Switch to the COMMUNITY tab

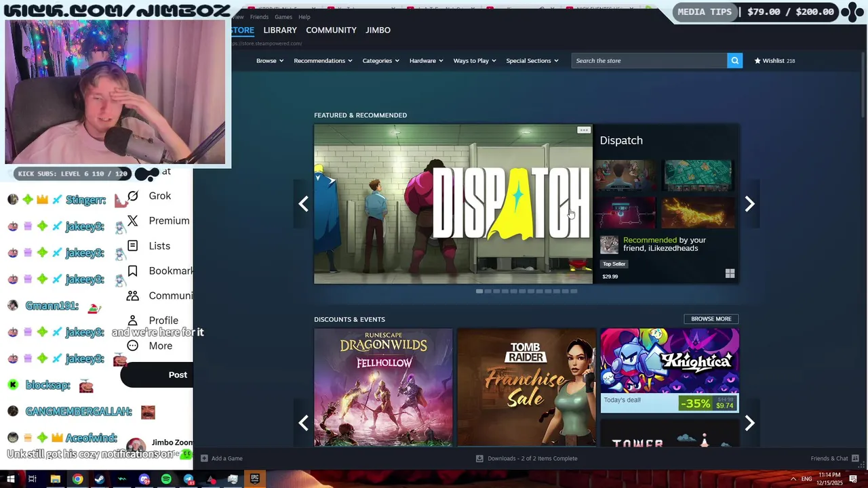click(x=331, y=30)
